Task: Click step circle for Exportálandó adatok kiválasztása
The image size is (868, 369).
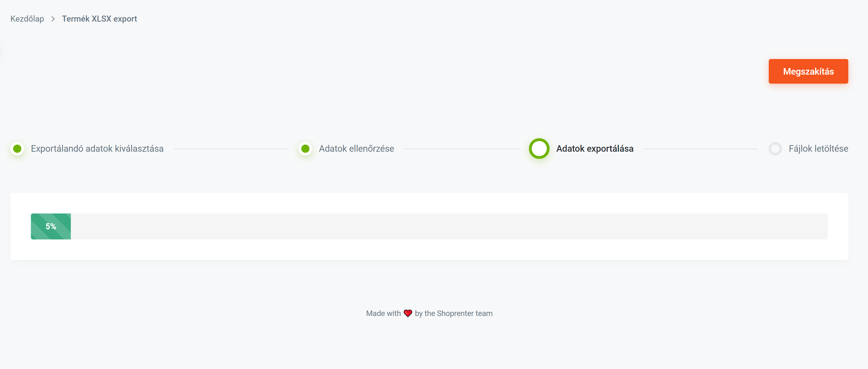Action: click(17, 149)
